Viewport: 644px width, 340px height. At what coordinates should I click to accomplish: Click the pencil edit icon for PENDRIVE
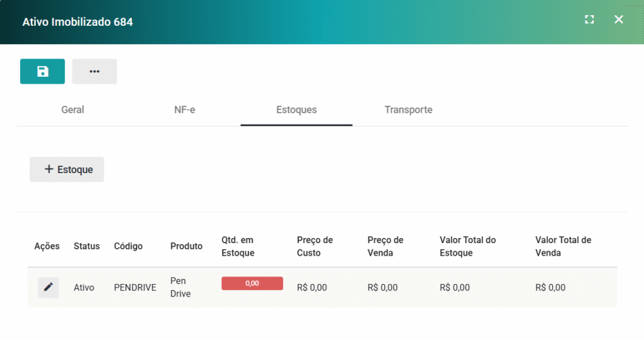(48, 288)
